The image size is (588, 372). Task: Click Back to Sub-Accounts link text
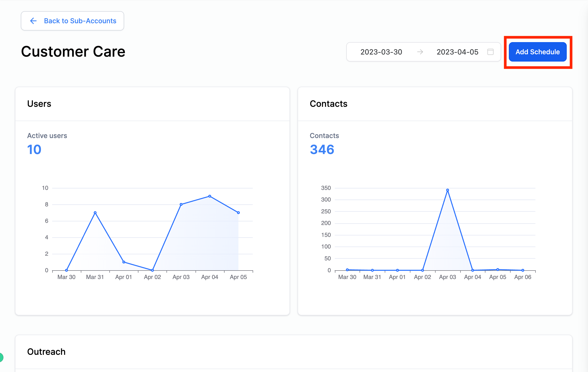pos(80,21)
